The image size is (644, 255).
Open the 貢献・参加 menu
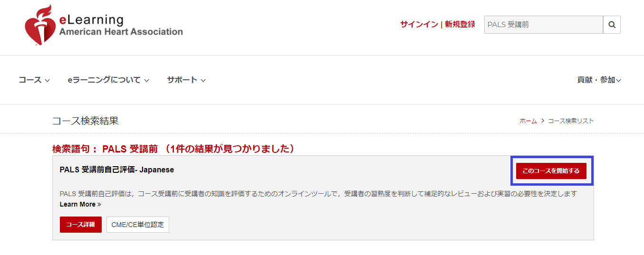coord(599,80)
